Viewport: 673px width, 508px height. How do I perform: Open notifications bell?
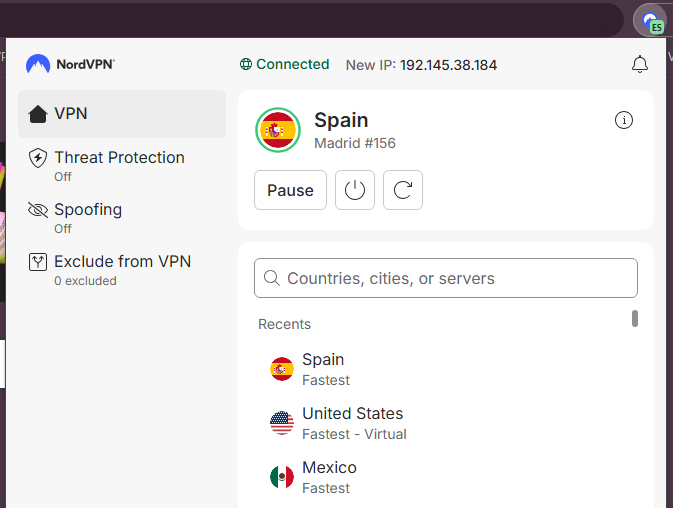click(640, 64)
